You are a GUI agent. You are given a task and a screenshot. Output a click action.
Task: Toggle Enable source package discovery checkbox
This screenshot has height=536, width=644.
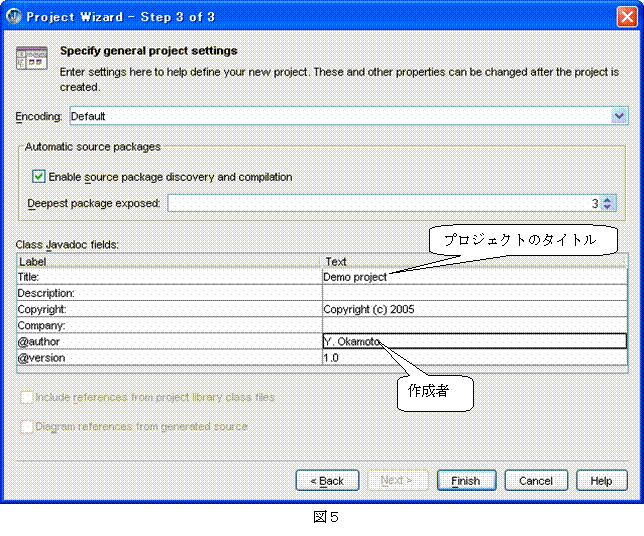tap(39, 177)
